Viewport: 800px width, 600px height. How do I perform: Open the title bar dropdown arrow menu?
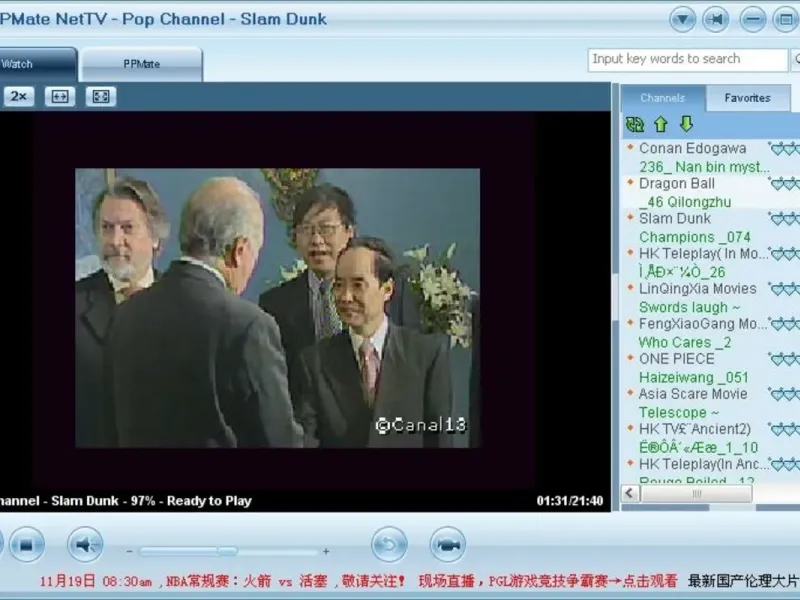pos(683,20)
